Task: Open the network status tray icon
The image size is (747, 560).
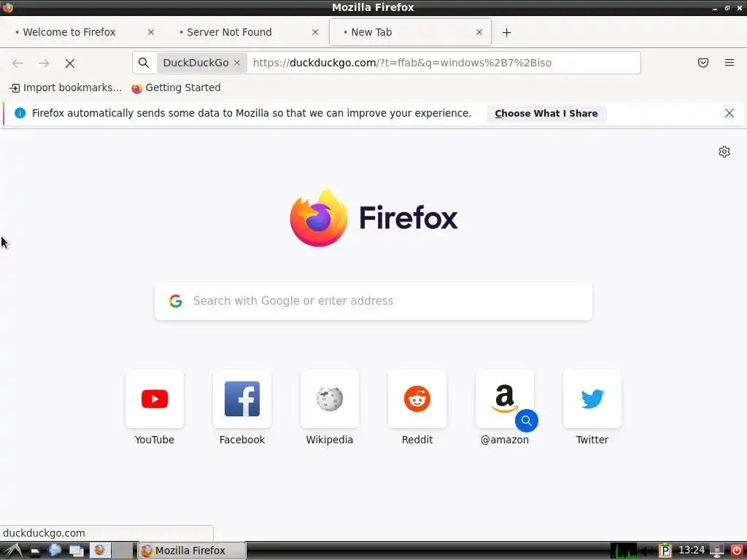Action: click(x=717, y=551)
